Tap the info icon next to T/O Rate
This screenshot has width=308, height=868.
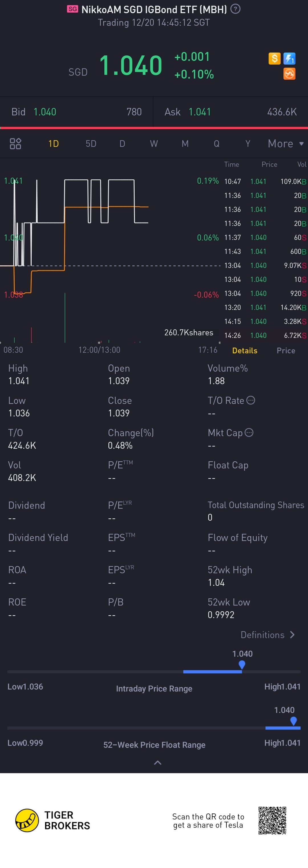click(x=251, y=400)
